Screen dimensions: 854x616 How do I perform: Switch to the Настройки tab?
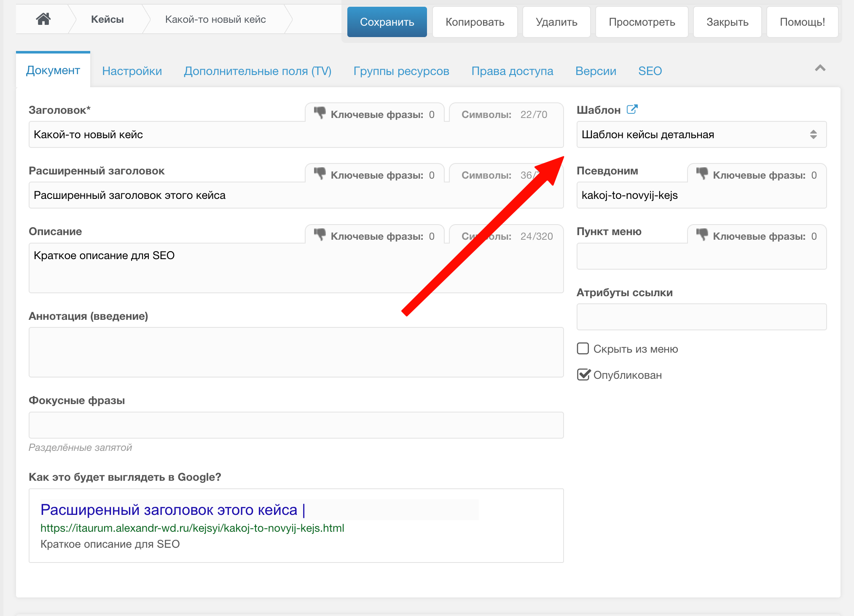coord(132,71)
